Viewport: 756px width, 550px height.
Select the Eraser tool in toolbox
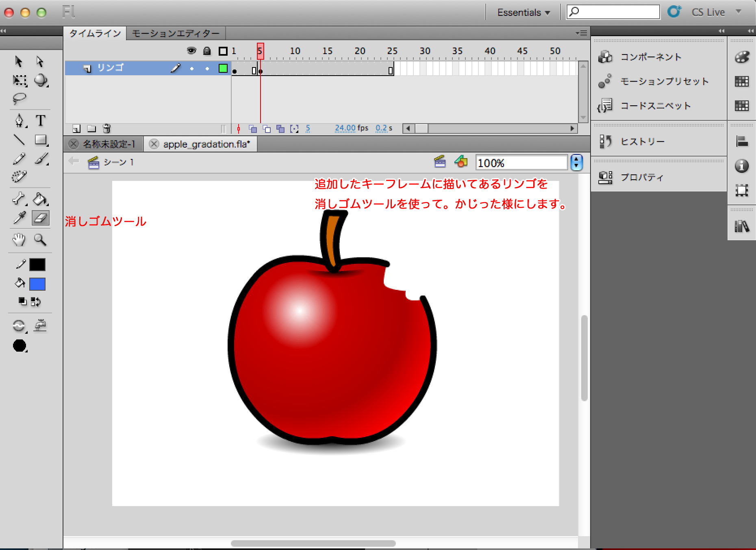tap(40, 218)
